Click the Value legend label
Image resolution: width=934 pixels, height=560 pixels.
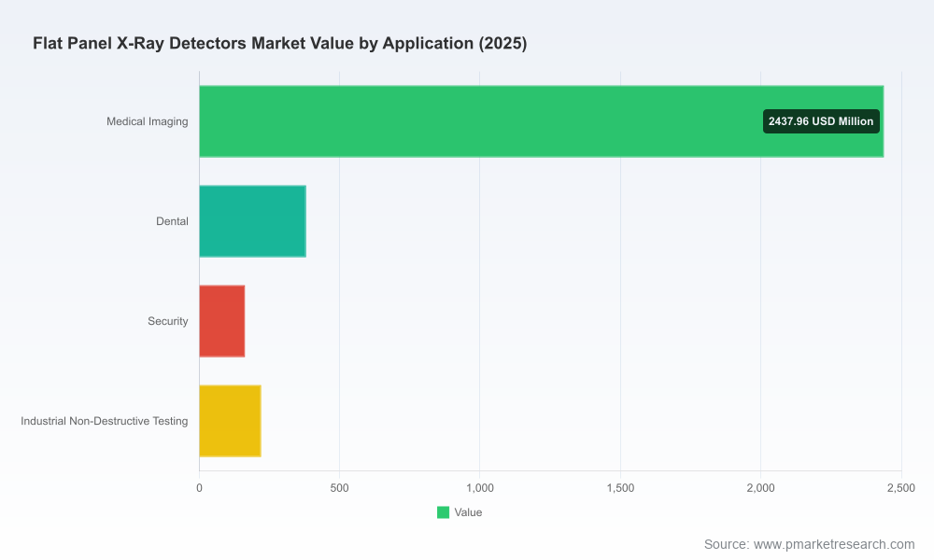pyautogui.click(x=468, y=512)
